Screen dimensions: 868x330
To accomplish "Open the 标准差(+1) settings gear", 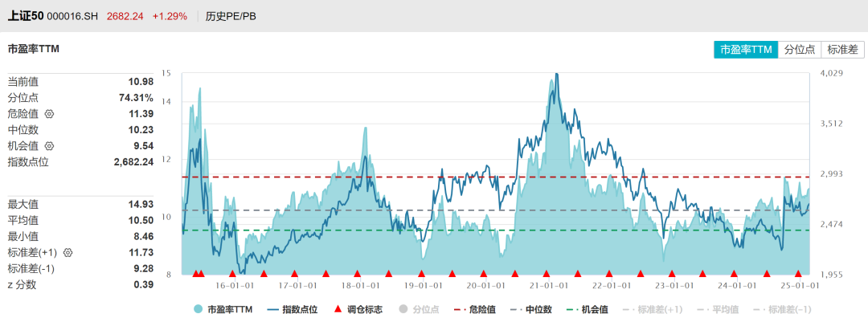I will 68,253.
